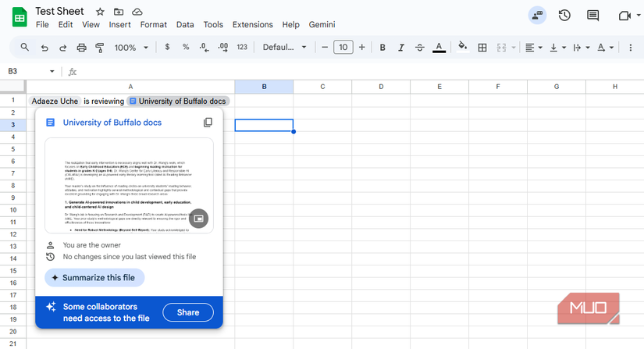This screenshot has width=644, height=349.
Task: Open the Data menu
Action: [x=185, y=25]
